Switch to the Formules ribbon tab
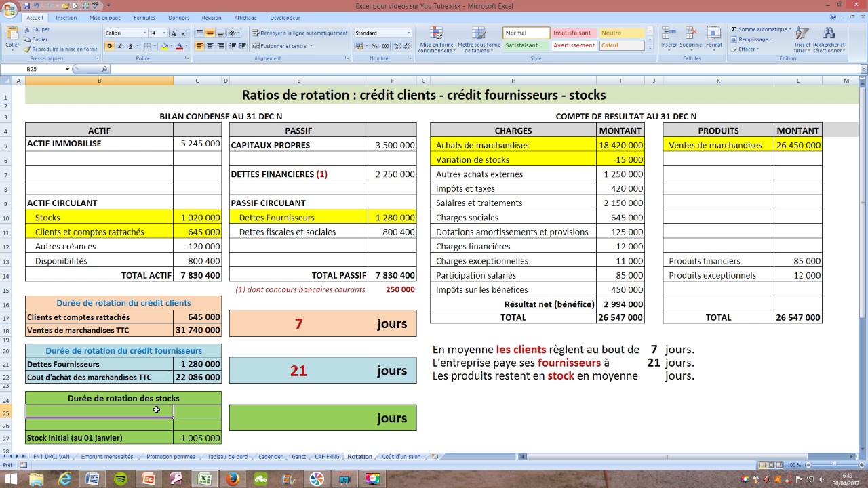Viewport: 868px width, 488px height. click(x=144, y=18)
